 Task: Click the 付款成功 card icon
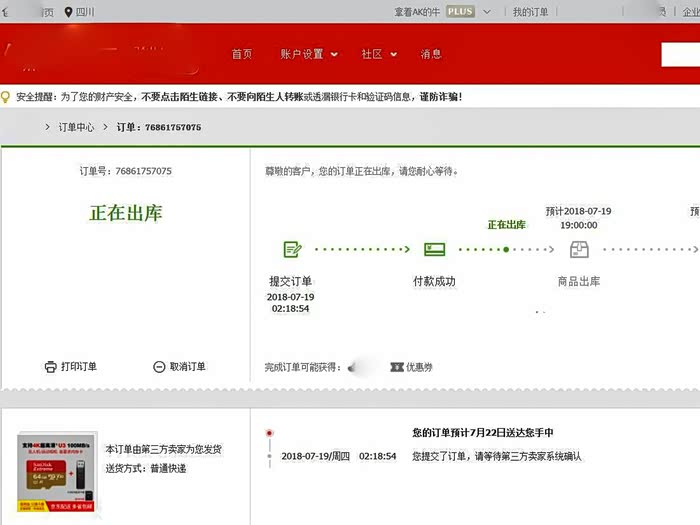click(x=434, y=249)
